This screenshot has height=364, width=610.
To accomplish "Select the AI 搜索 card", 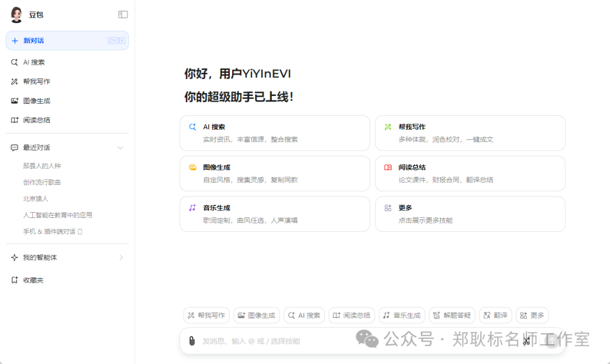I will pyautogui.click(x=274, y=133).
